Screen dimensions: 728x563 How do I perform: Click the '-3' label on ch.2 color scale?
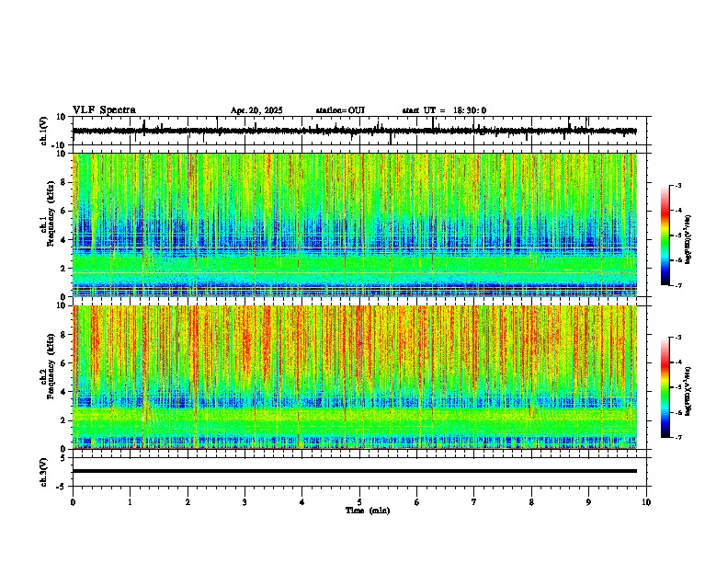point(677,338)
